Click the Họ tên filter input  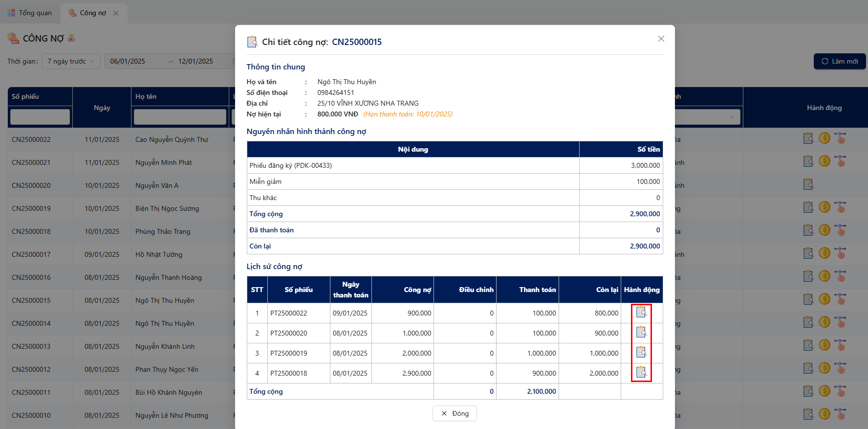pyautogui.click(x=180, y=117)
